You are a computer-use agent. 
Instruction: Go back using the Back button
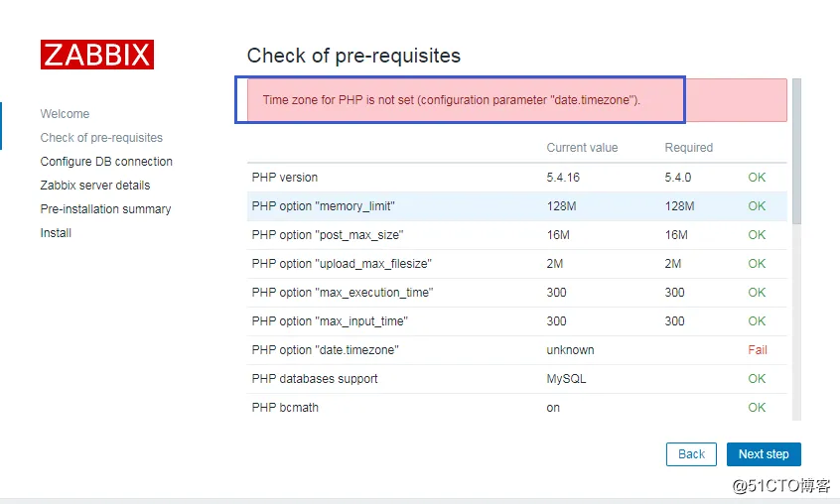point(691,454)
